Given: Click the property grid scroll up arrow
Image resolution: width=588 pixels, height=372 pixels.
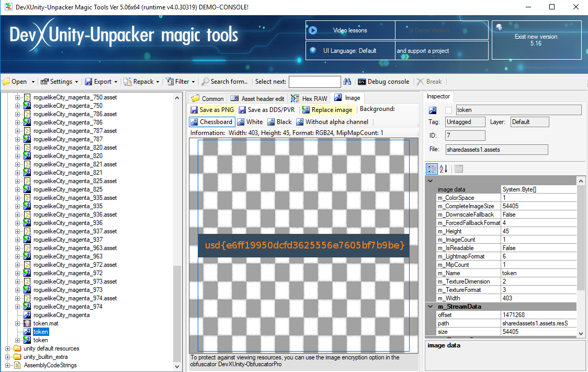Looking at the screenshot, I should [581, 181].
